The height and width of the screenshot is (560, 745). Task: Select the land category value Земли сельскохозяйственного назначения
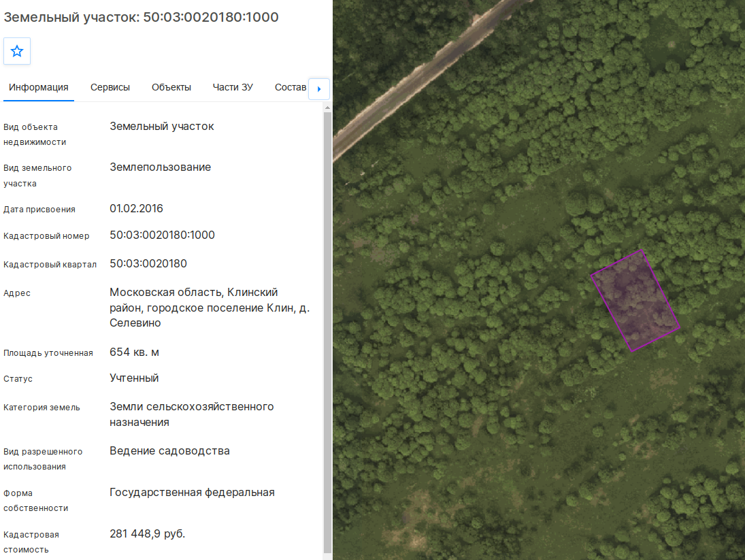[x=191, y=414]
